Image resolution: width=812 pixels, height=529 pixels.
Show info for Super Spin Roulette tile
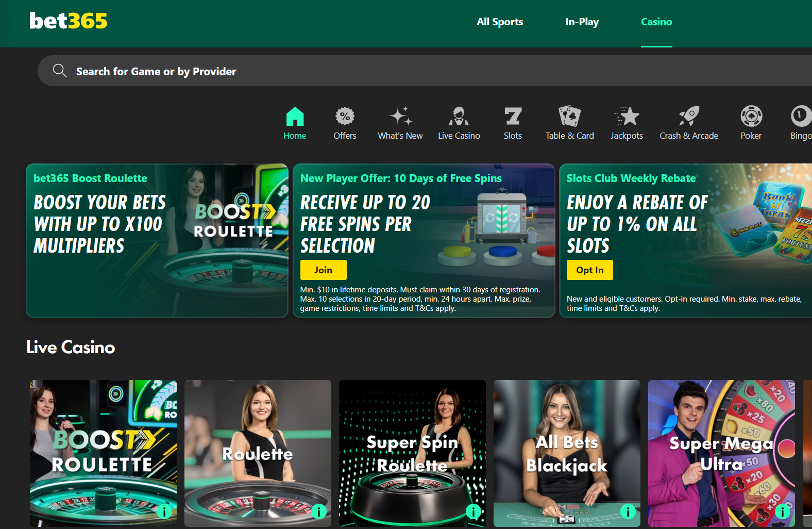[473, 511]
